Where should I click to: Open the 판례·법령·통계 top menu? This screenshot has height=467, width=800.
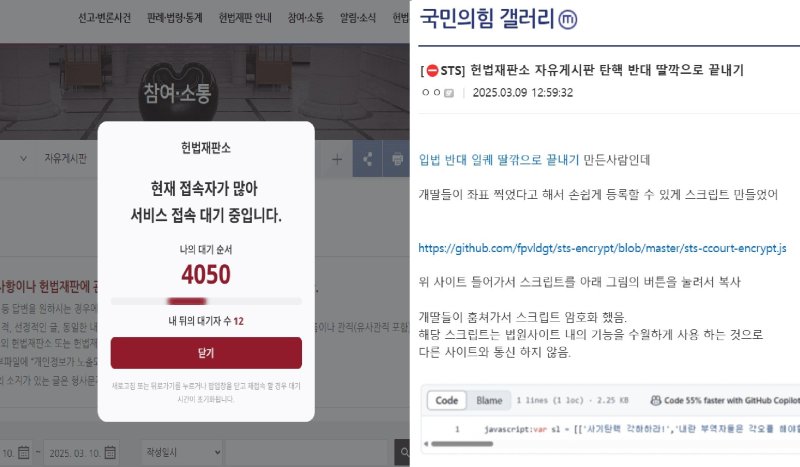click(x=174, y=18)
